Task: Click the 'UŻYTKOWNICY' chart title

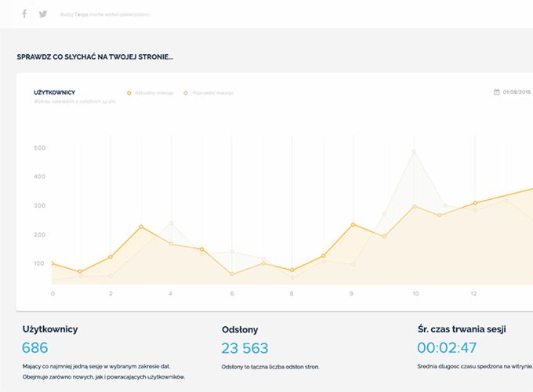Action: pyautogui.click(x=54, y=92)
